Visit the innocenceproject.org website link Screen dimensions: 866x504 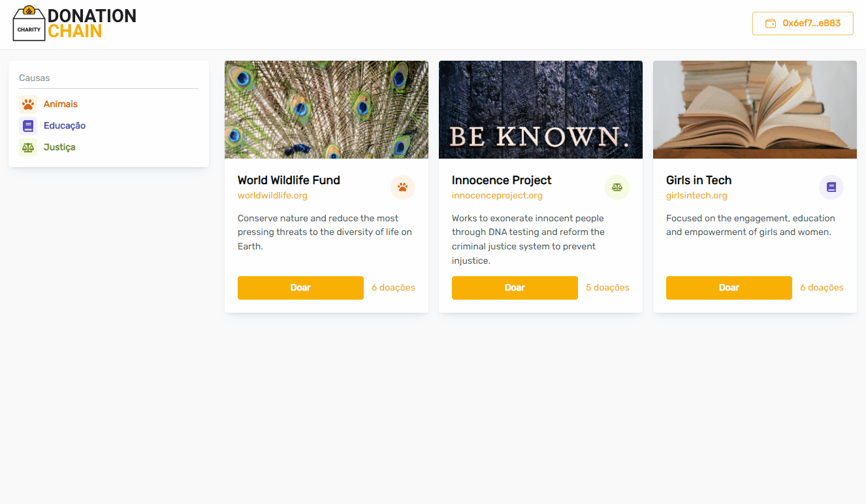(497, 196)
